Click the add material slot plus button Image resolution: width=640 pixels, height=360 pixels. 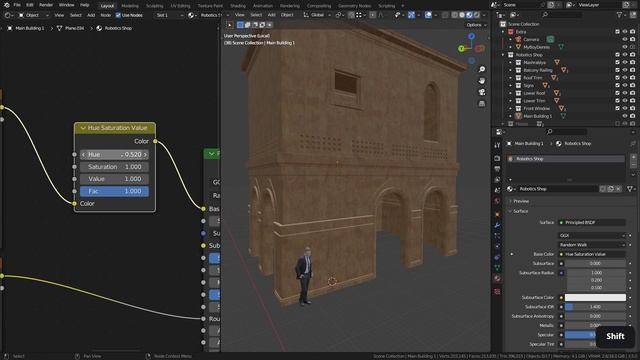coord(633,157)
